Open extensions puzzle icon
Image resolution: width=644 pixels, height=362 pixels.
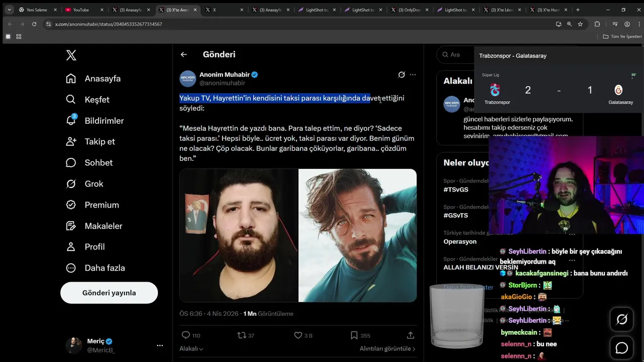coord(597,24)
